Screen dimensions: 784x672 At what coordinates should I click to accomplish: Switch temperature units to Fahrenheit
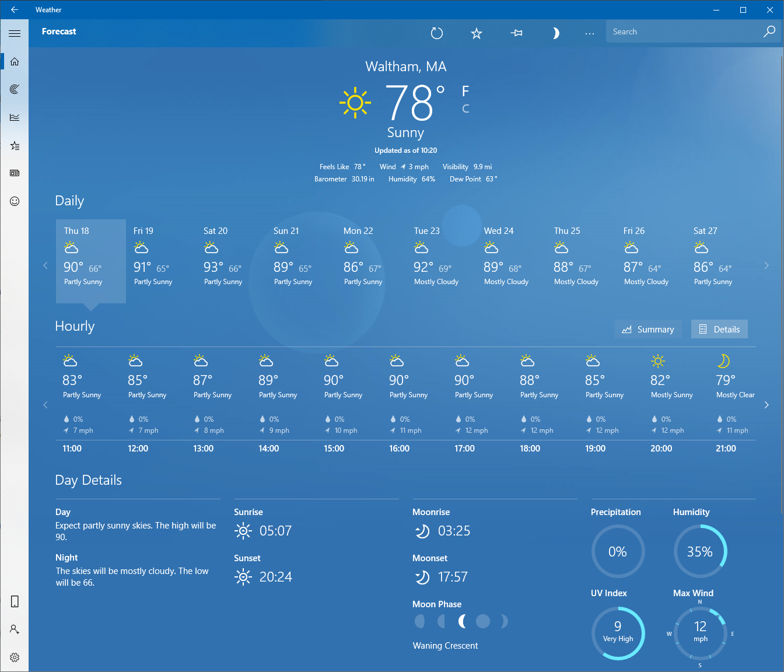tap(466, 91)
